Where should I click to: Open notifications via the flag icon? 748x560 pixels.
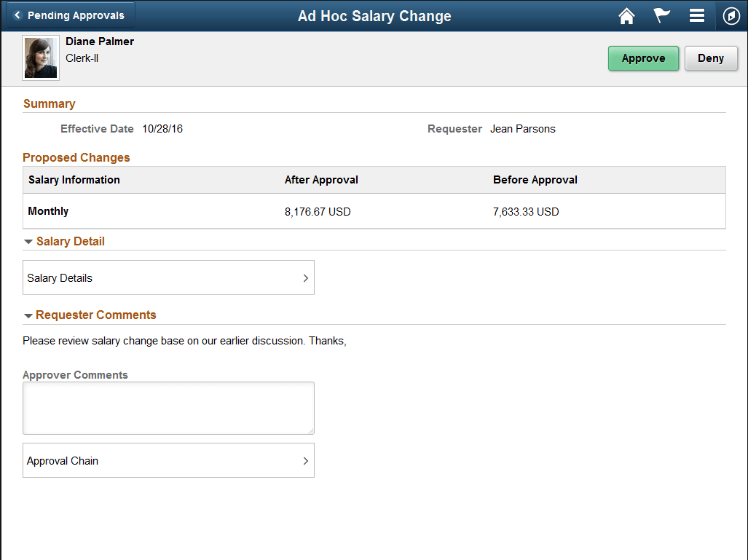point(661,15)
